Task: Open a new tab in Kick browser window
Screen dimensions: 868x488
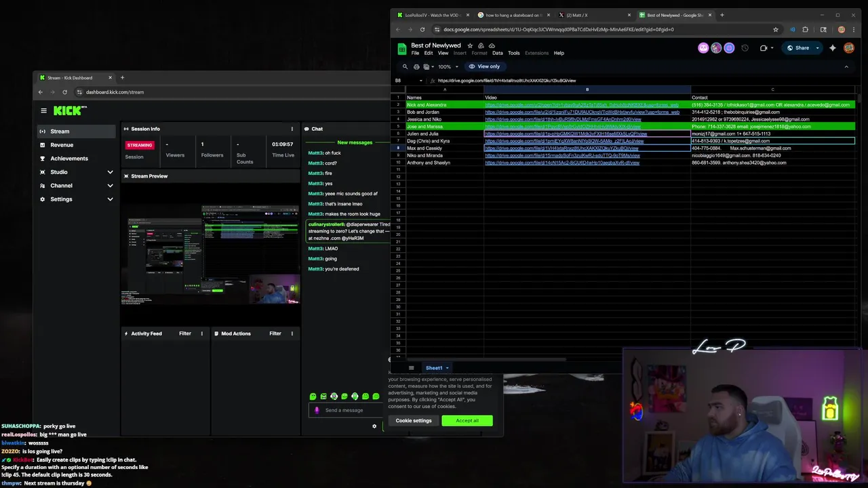Action: coord(122,78)
